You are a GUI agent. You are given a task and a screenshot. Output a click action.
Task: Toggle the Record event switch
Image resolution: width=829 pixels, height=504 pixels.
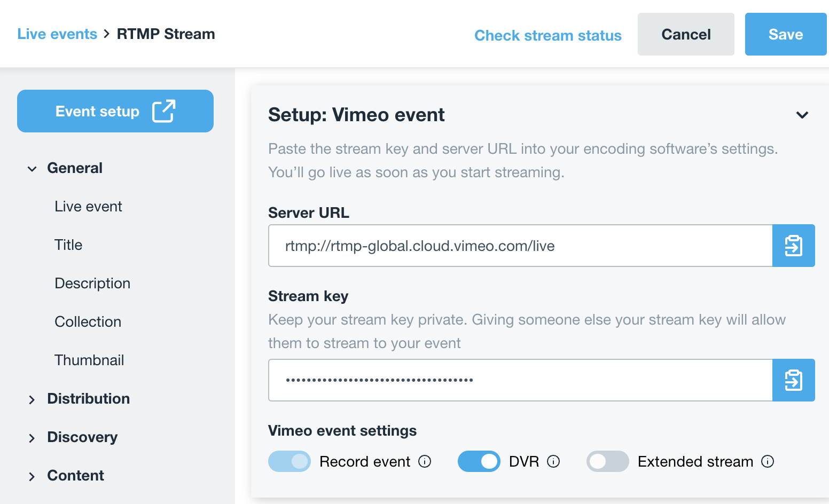289,461
